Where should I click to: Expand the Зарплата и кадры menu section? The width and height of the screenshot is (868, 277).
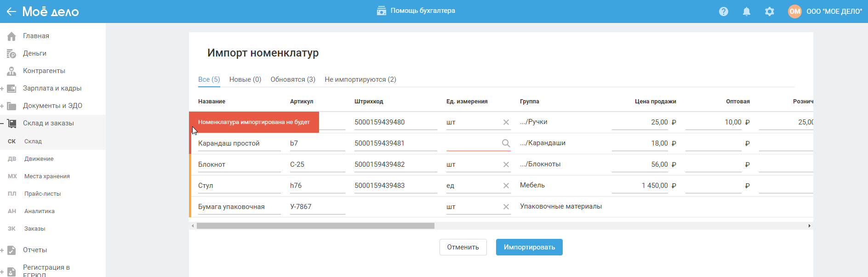pos(2,89)
